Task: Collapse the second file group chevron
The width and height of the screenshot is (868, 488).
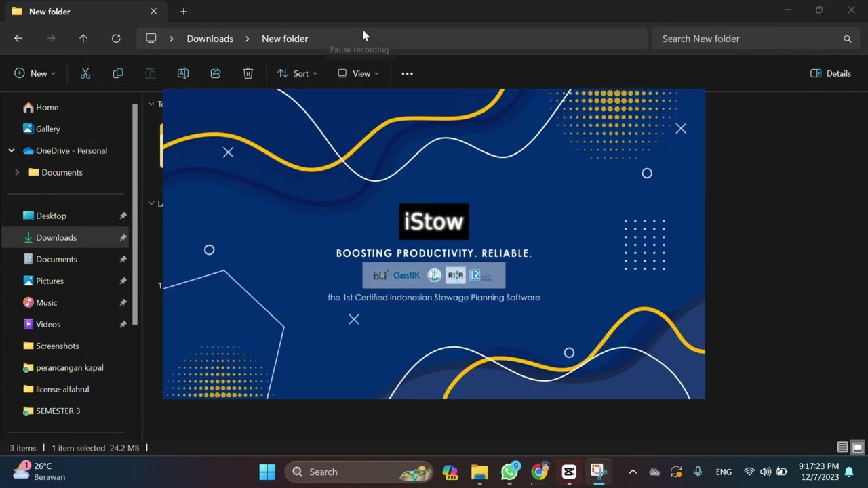Action: pyautogui.click(x=151, y=203)
